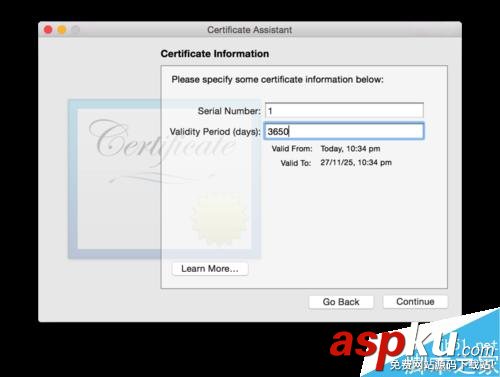Click the 'Valid From:' label
This screenshot has width=500, height=377.
[292, 149]
